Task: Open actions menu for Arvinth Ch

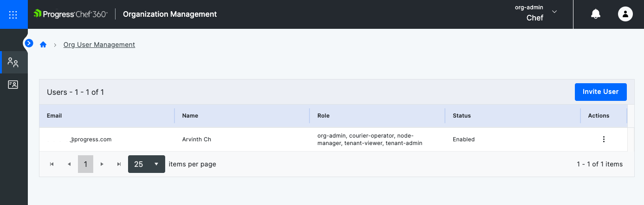Action: (x=603, y=139)
